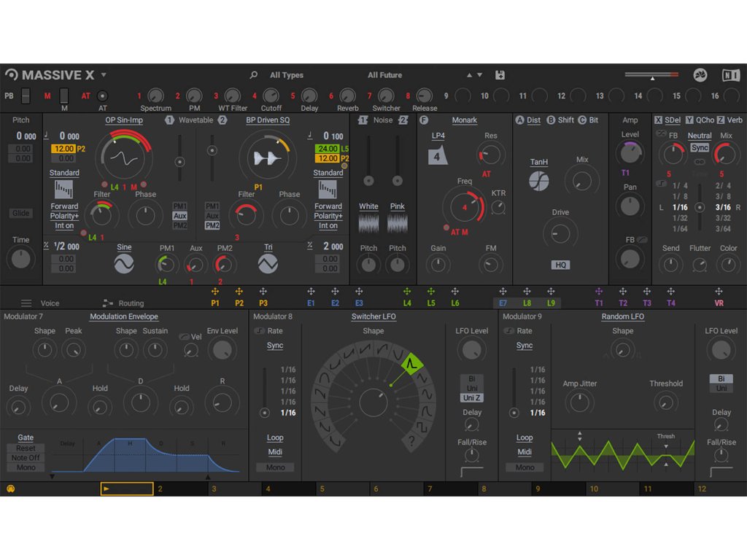Select snapshot slot 5 in bottom bar
This screenshot has height=560, width=747.
pyautogui.click(x=343, y=489)
